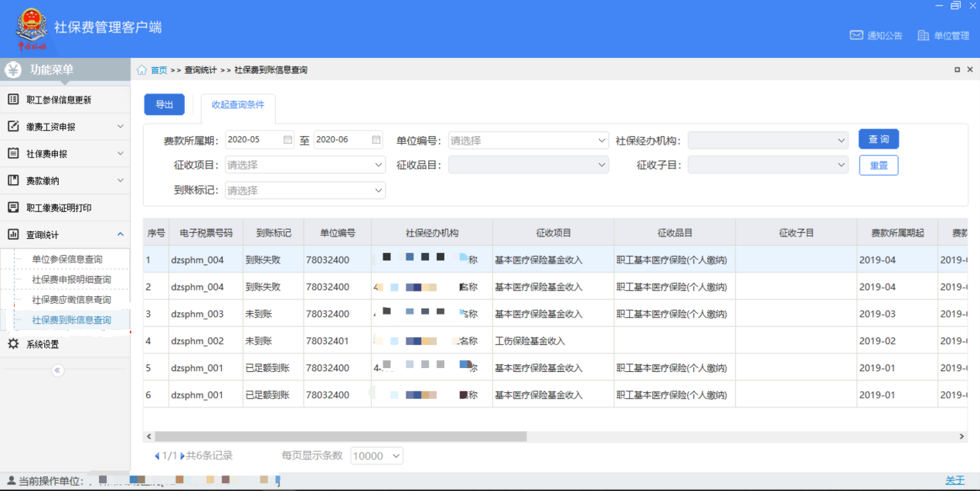Click the 重置 button
Viewport: 980px width, 491px height.
[x=879, y=165]
